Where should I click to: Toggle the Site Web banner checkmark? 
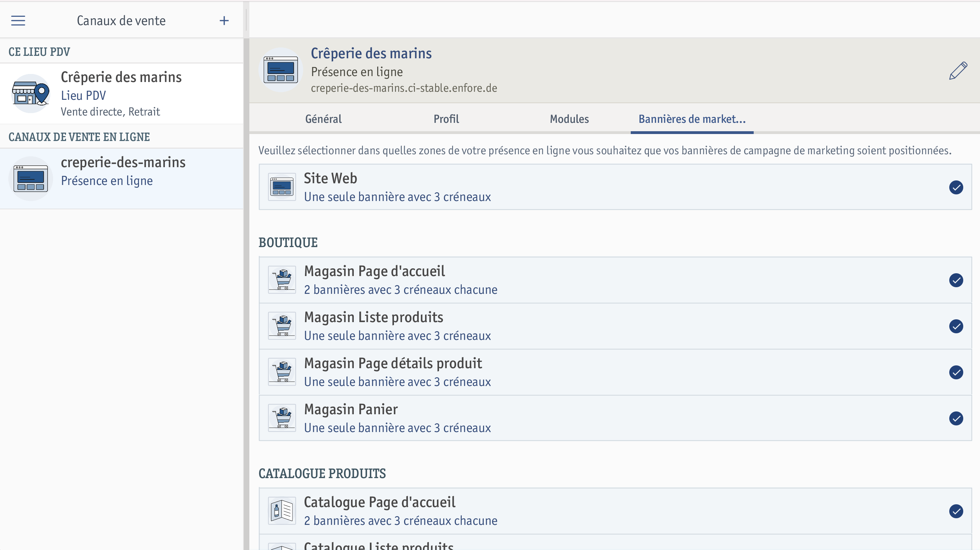pyautogui.click(x=956, y=187)
